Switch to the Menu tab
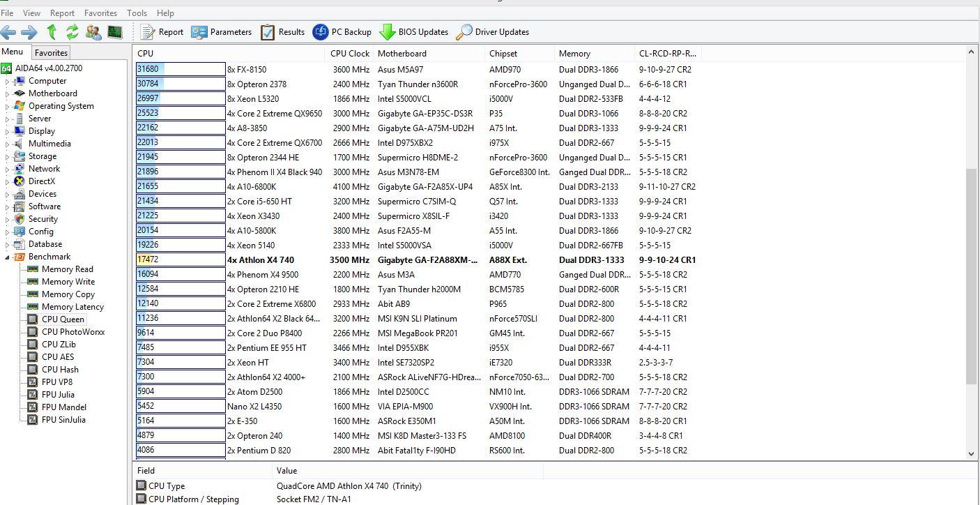The width and height of the screenshot is (980, 505). [x=12, y=52]
